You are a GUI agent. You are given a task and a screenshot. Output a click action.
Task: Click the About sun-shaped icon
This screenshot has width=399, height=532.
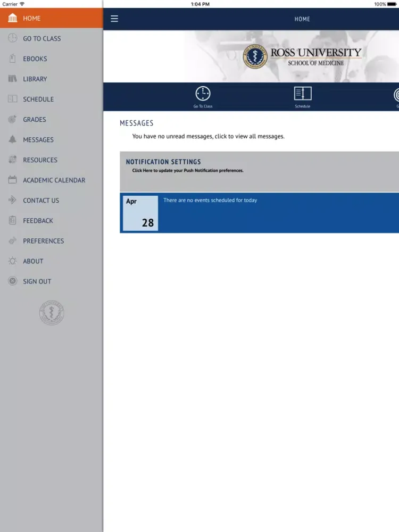13,261
